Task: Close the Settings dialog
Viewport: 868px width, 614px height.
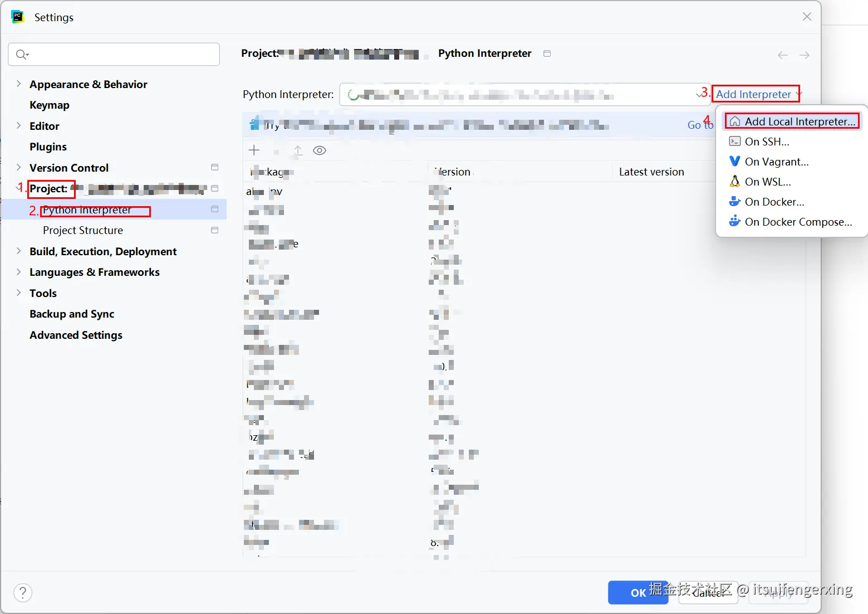Action: click(807, 17)
